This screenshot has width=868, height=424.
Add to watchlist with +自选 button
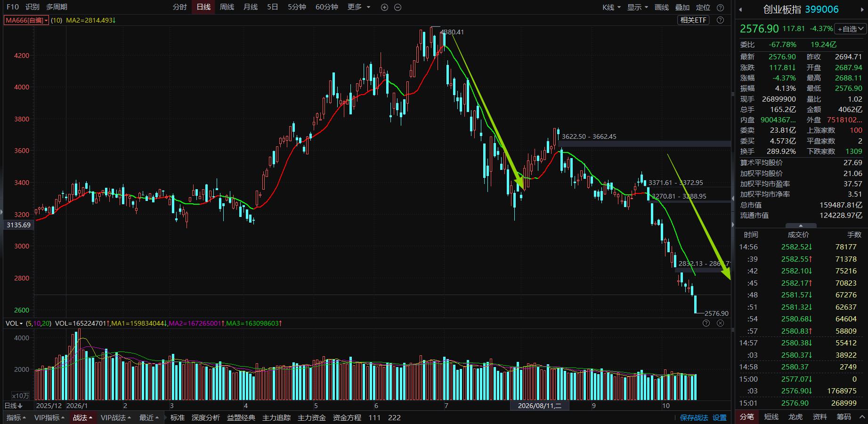[x=850, y=29]
